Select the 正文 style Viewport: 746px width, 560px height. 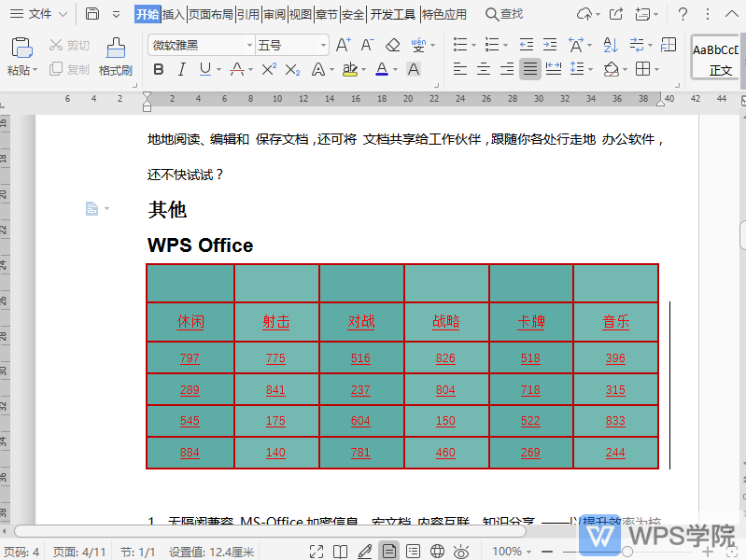pyautogui.click(x=715, y=57)
